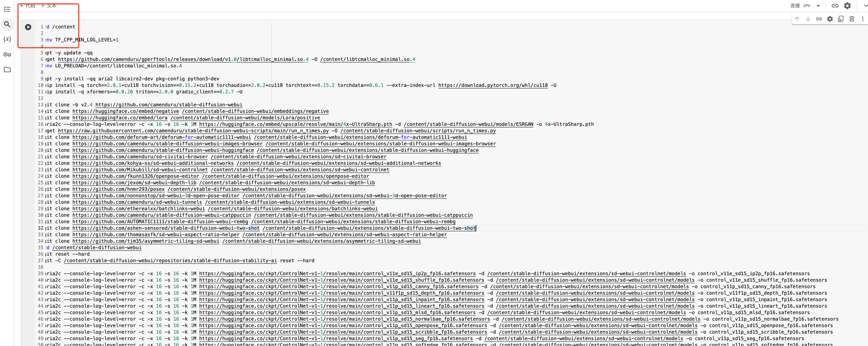Open the secrets key panel
Image resolution: width=868 pixels, height=346 pixels.
click(7, 55)
